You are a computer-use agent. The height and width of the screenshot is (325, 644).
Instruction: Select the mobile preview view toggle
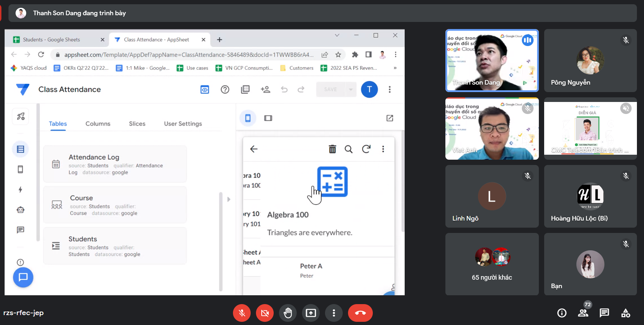pyautogui.click(x=248, y=118)
